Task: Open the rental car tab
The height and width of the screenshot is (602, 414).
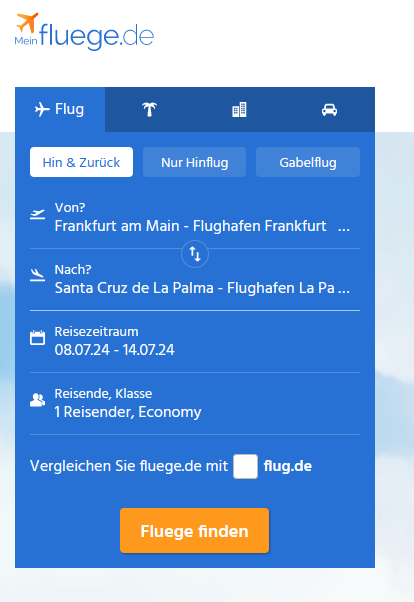Action: click(x=330, y=110)
